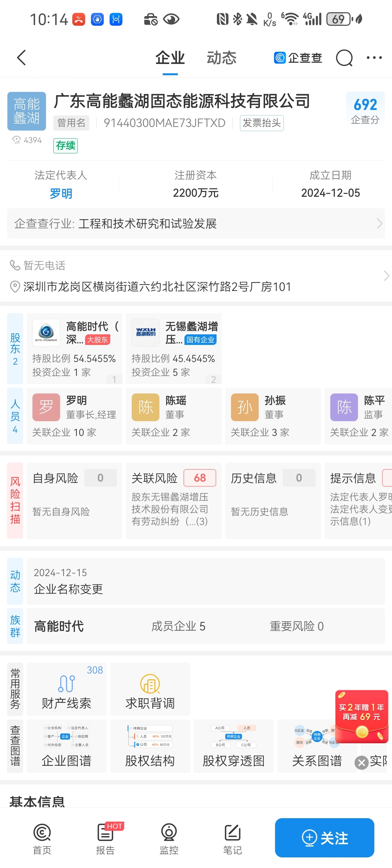
Task: Open the 自身风险 card
Action: (x=75, y=500)
